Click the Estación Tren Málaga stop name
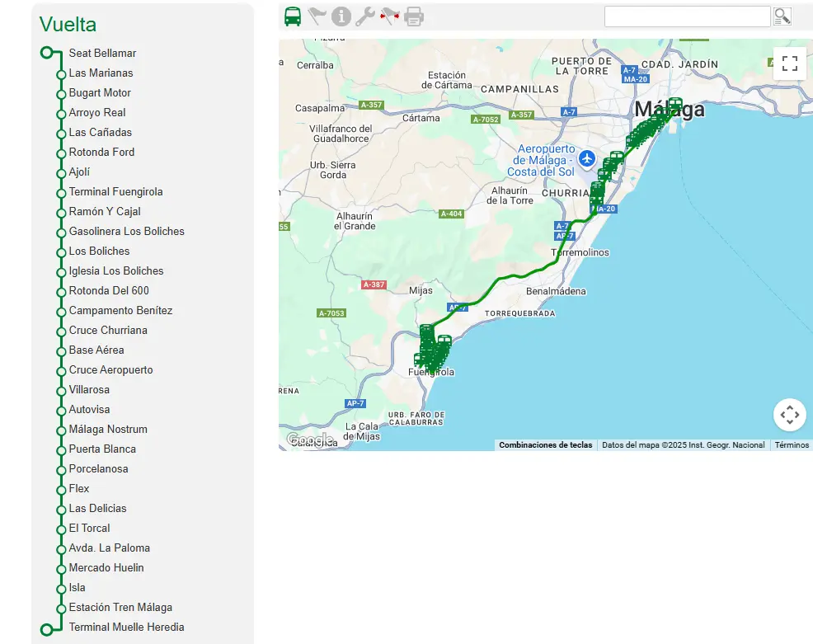The width and height of the screenshot is (813, 644). 120,607
